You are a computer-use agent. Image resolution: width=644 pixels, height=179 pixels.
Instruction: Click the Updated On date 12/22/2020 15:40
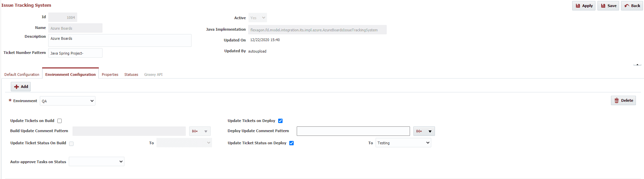point(265,40)
